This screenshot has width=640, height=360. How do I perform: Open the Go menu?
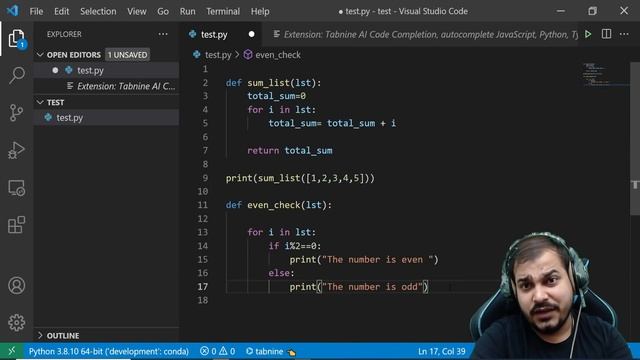tap(163, 11)
